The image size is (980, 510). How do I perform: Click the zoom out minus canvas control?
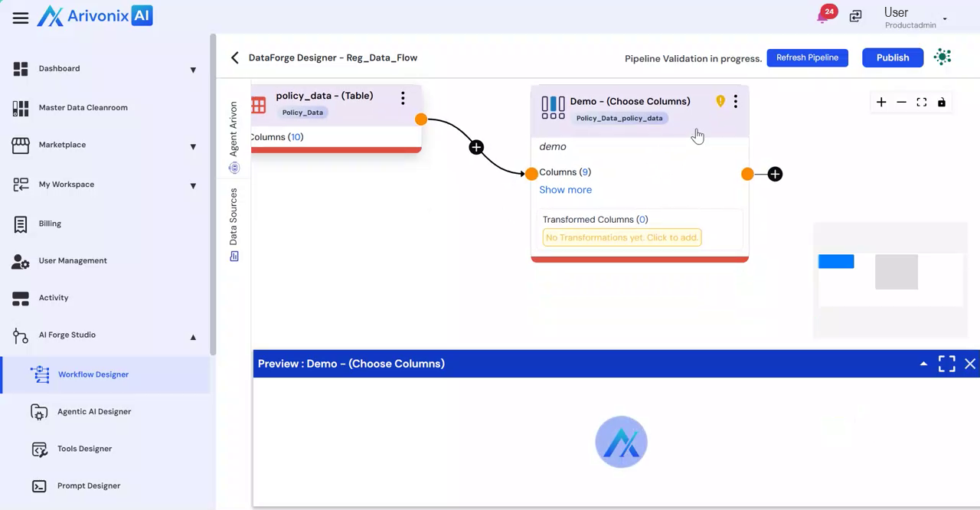pos(901,103)
